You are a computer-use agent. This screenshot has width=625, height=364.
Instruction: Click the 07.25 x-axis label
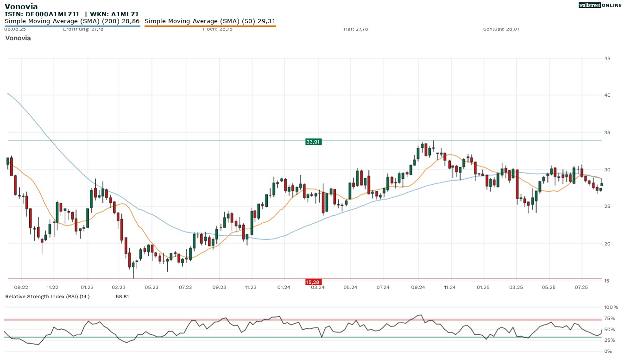tap(581, 288)
